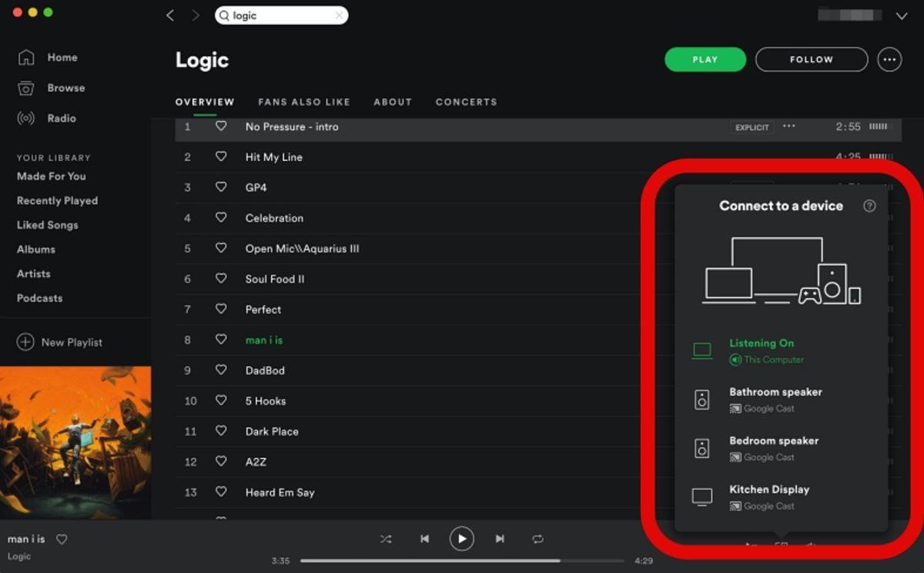924x573 pixels.
Task: Enable repeat mode
Action: coord(537,539)
